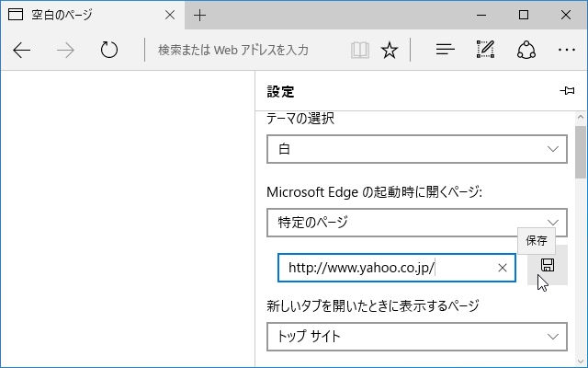588x368 pixels.
Task: Refresh the page with reload icon
Action: (x=109, y=50)
